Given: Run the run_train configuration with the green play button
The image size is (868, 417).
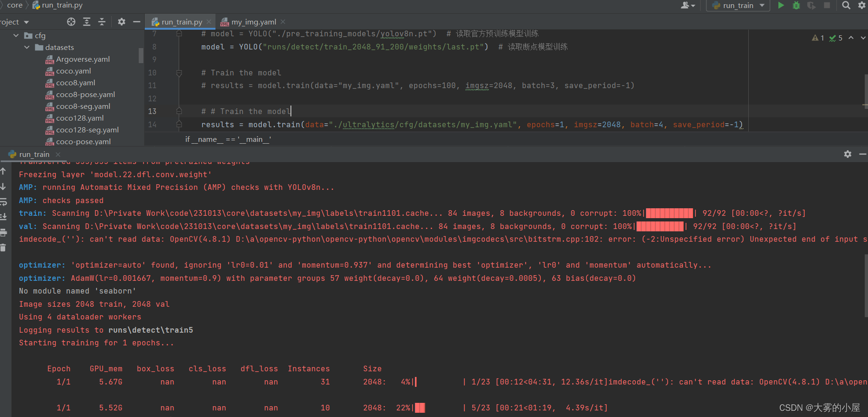Looking at the screenshot, I should [x=781, y=5].
